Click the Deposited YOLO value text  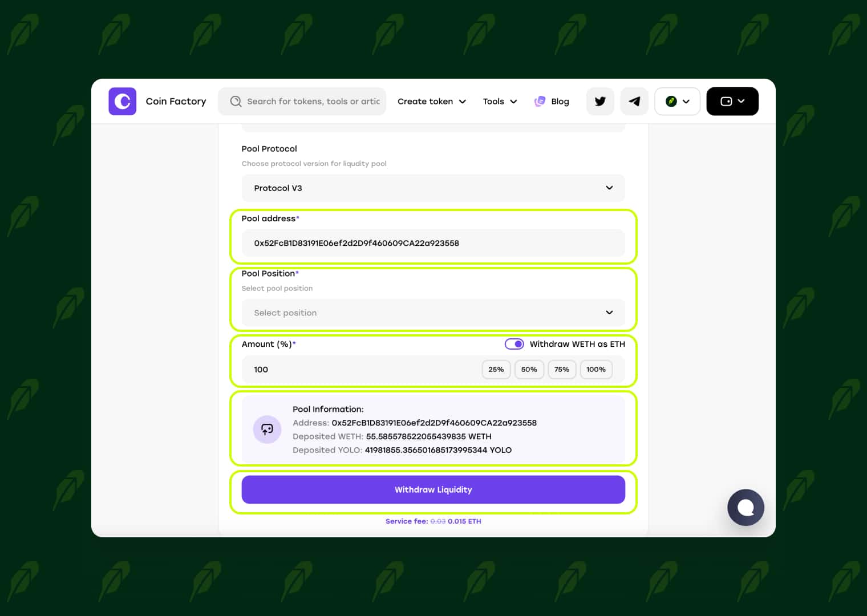(438, 451)
